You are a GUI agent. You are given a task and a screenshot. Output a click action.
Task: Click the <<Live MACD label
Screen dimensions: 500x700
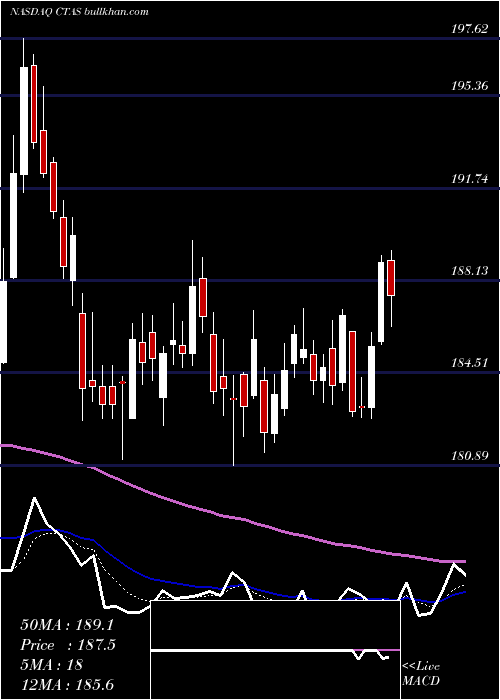(x=421, y=674)
